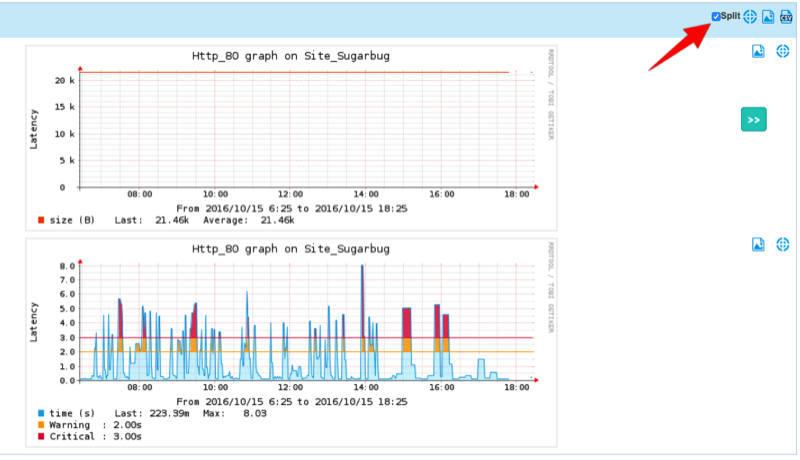
Task: Export data using the CSV icon
Action: pos(786,17)
